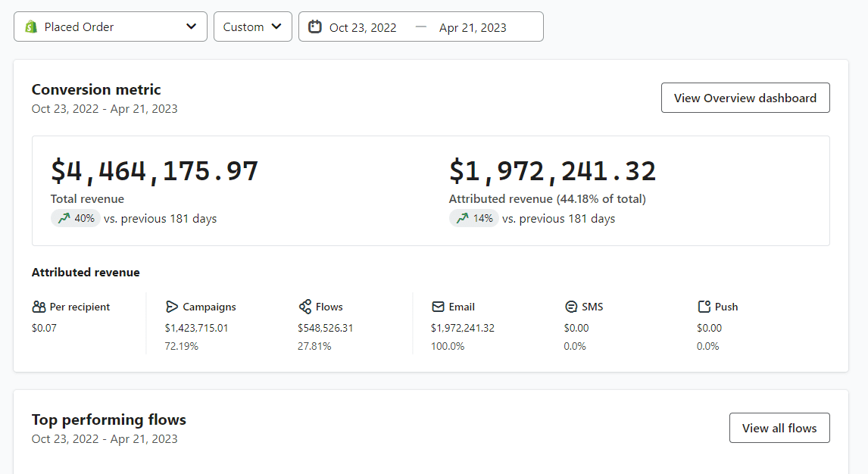Click the Flows share 27.81%
Screen dimensions: 868x474
coord(314,346)
